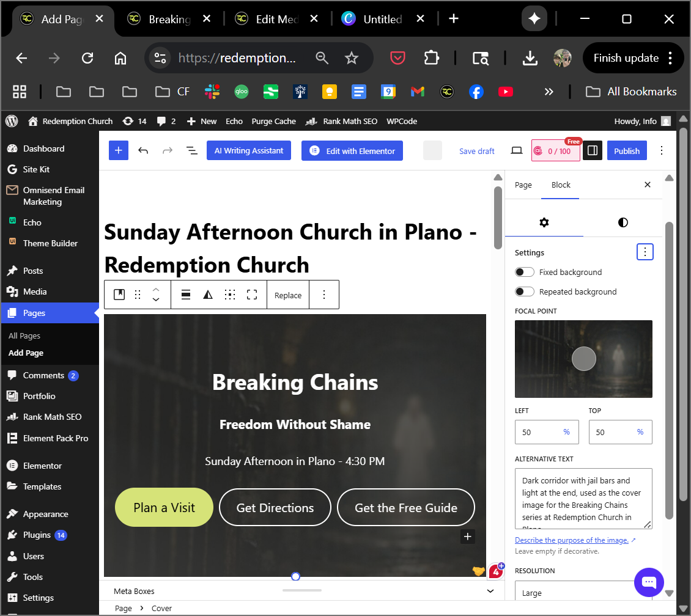Screen dimensions: 691x616
Task: Open the Resolution dropdown set to Large
Action: pyautogui.click(x=583, y=593)
